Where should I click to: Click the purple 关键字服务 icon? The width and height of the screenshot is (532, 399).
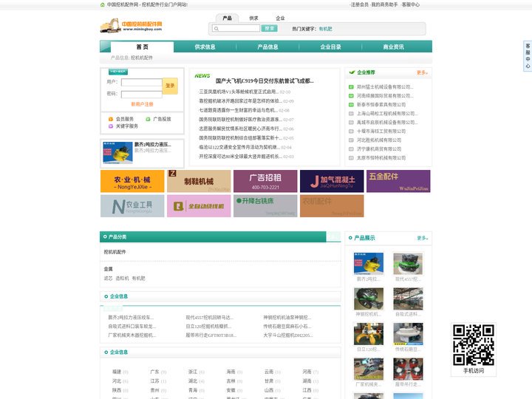coord(111,126)
